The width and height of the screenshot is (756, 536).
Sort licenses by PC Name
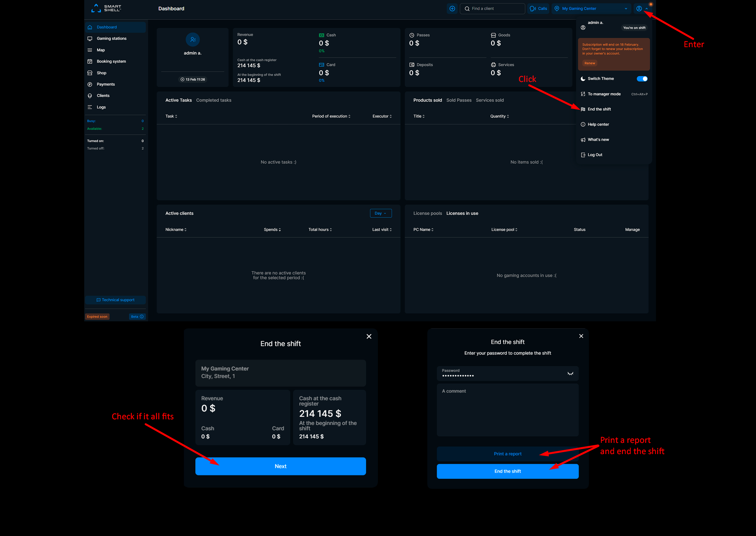[423, 230]
